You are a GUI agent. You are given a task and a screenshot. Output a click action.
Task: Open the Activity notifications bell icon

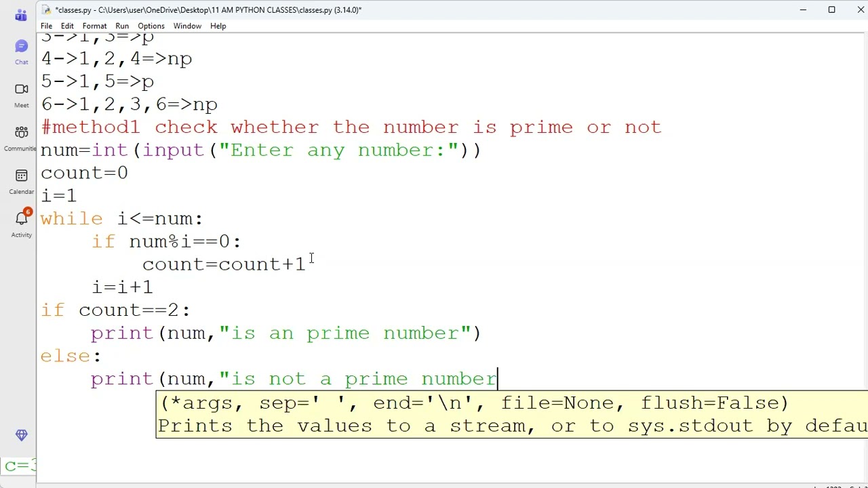21,224
